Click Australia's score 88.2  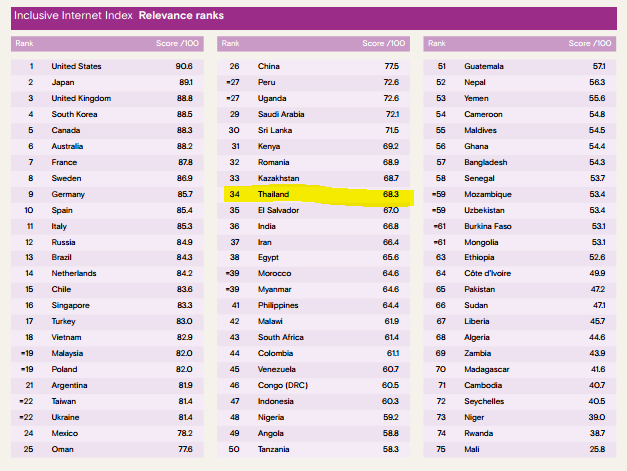[x=185, y=146]
